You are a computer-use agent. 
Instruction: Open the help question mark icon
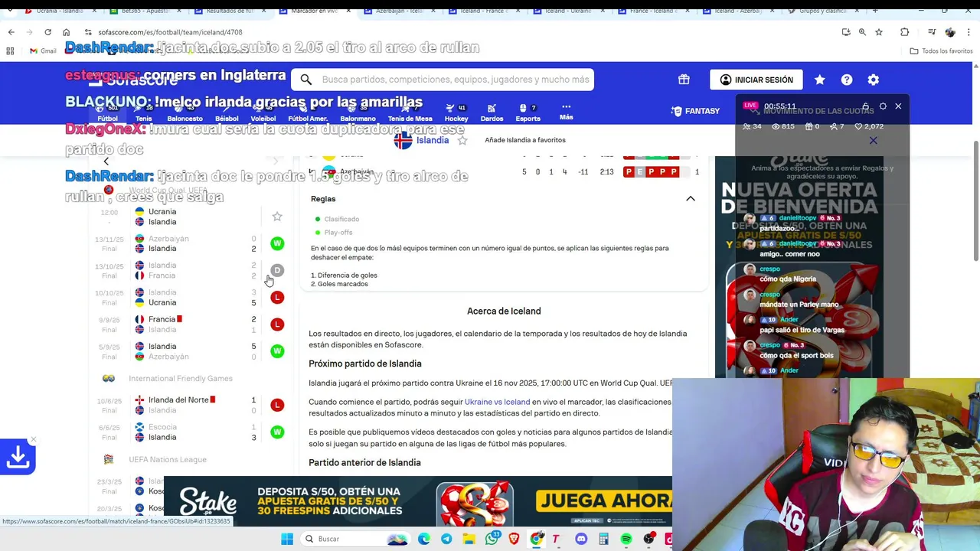coord(847,80)
